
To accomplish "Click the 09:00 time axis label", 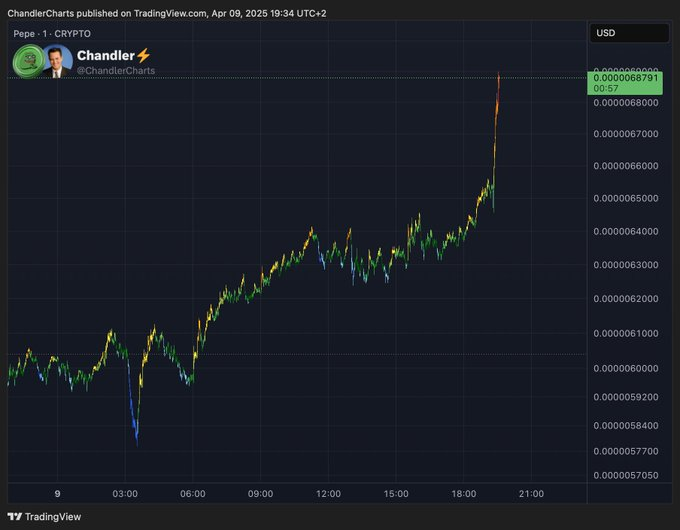I will pos(260,494).
